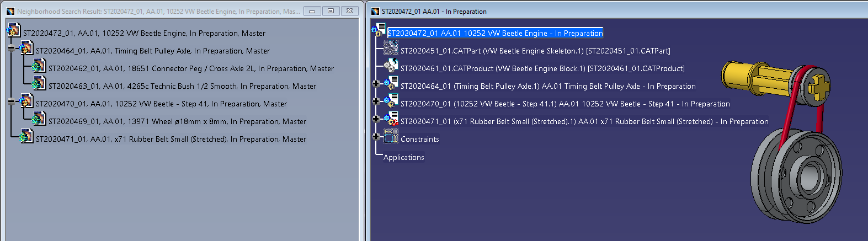The width and height of the screenshot is (868, 241).
Task: Maximize the Neighborhood Search Result window
Action: (331, 11)
